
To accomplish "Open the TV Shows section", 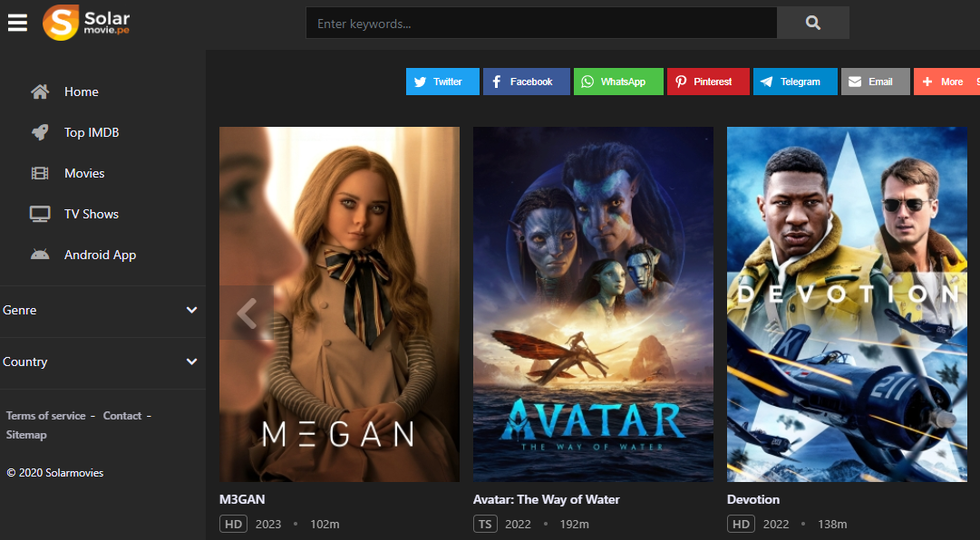I will tap(92, 214).
